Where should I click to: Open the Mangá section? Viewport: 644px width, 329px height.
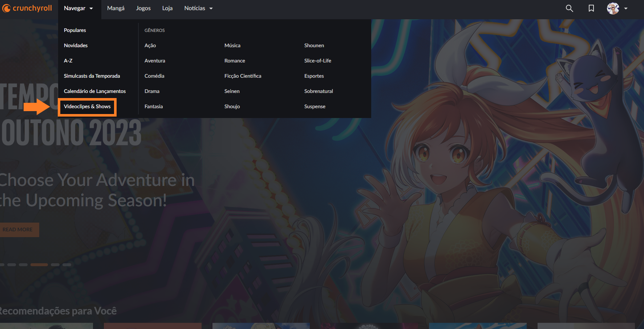[x=116, y=8]
